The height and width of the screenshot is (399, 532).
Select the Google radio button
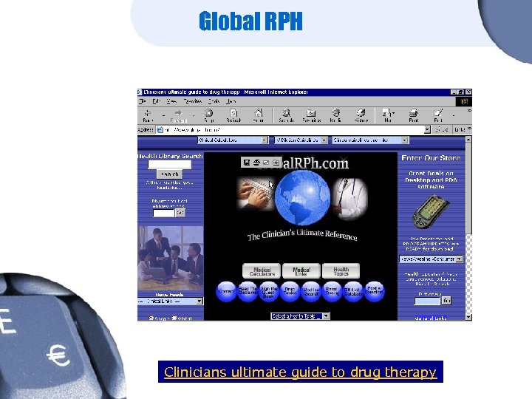pos(151,318)
